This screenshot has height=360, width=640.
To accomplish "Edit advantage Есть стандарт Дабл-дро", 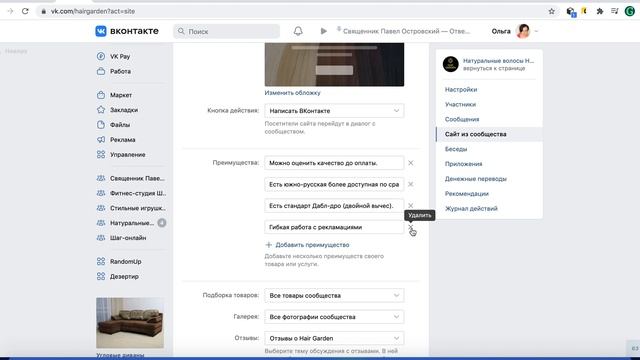I will click(x=334, y=206).
